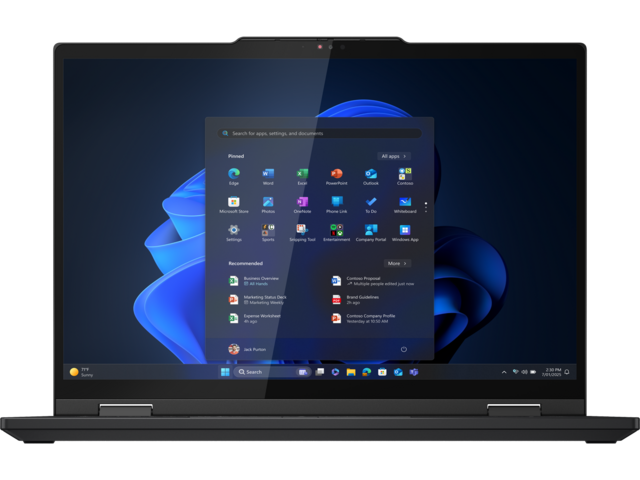640x480 pixels.
Task: Launch OneNote from pinned apps
Action: (302, 202)
